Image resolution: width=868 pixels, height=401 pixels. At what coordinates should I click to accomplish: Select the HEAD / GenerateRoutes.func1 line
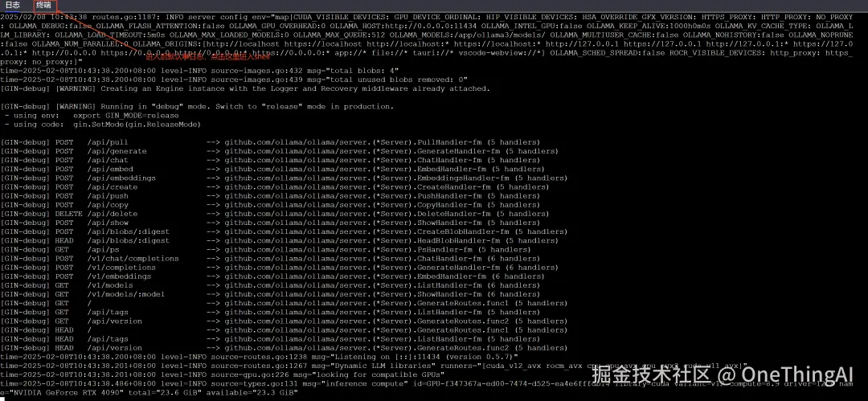pyautogui.click(x=284, y=329)
